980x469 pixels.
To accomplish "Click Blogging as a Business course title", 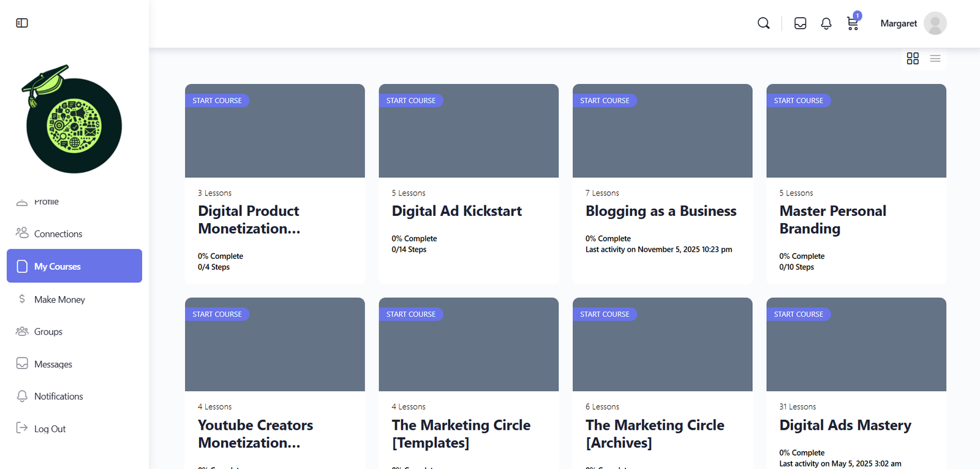I will tap(660, 211).
